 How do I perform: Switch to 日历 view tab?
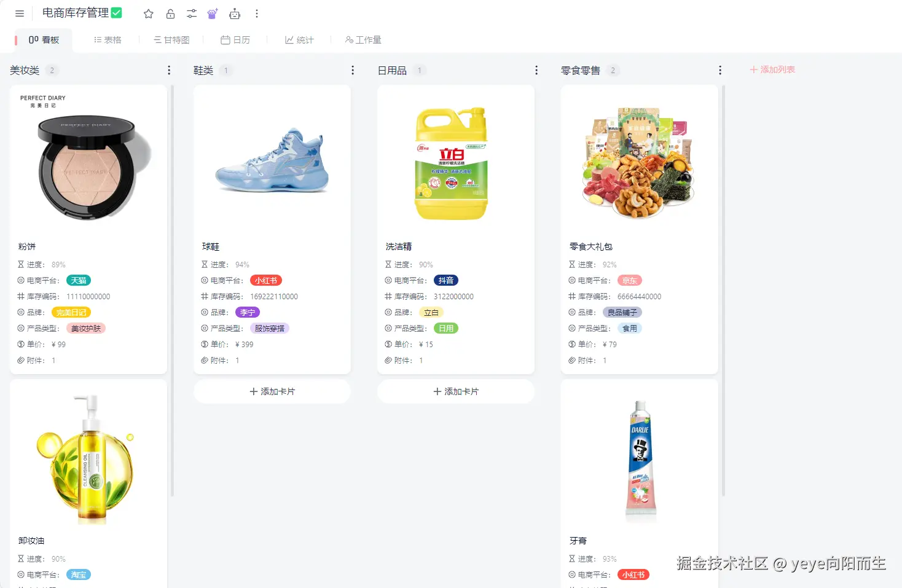tap(235, 40)
